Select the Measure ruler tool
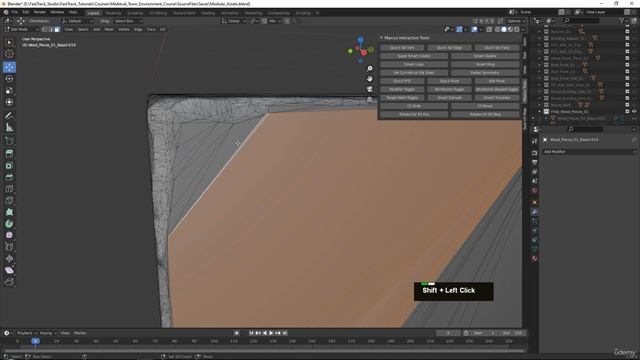This screenshot has height=360, width=640. [x=9, y=128]
